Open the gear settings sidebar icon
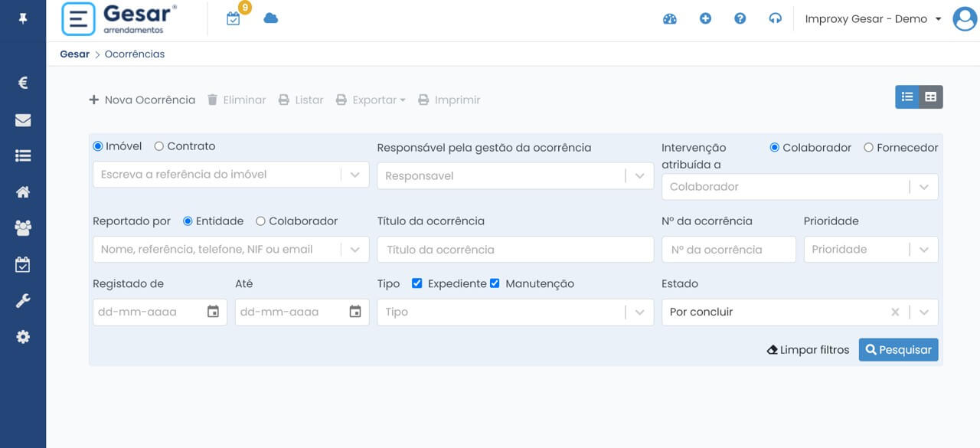The image size is (980, 448). pos(23,337)
